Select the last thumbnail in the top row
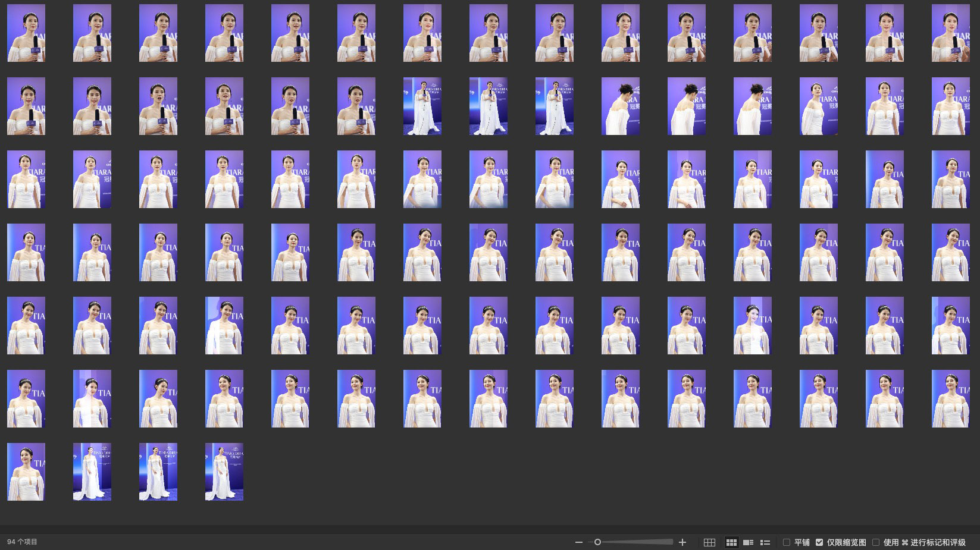980x550 pixels. tap(950, 33)
